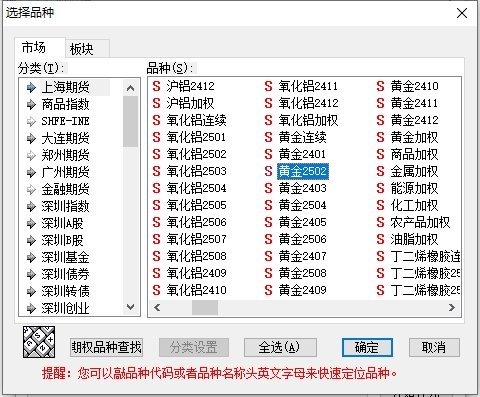Screen dimensions: 480x397
Task: Select 郑州期货 category
Action: [66, 155]
